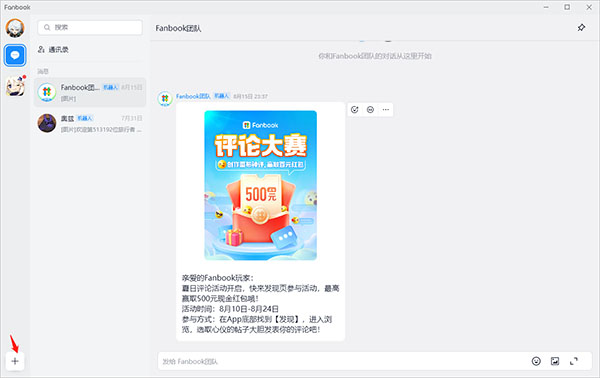The height and width of the screenshot is (378, 600).
Task: Click the plus button to add a server
Action: [15, 361]
